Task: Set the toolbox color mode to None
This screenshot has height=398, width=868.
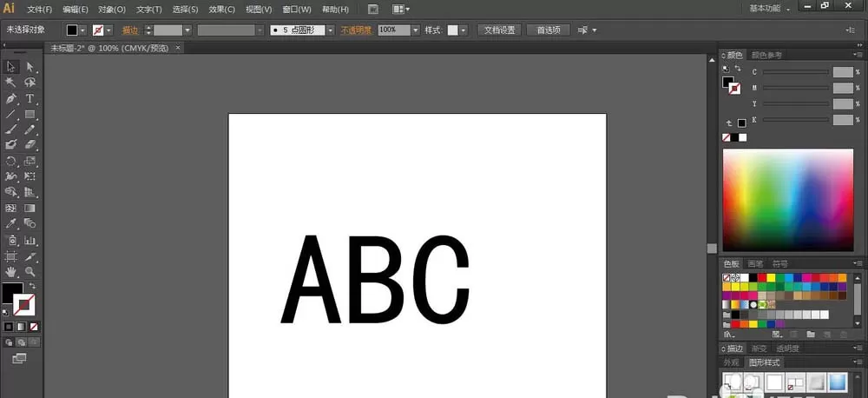Action: (34, 327)
